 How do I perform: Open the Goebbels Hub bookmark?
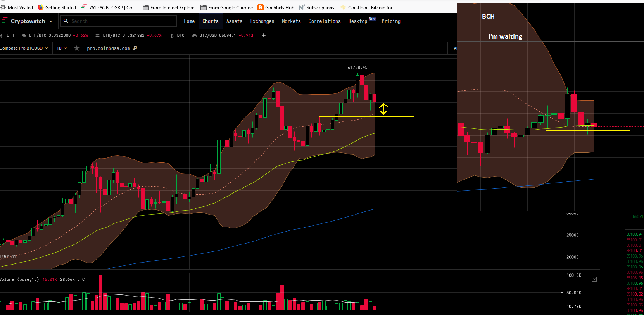[276, 7]
